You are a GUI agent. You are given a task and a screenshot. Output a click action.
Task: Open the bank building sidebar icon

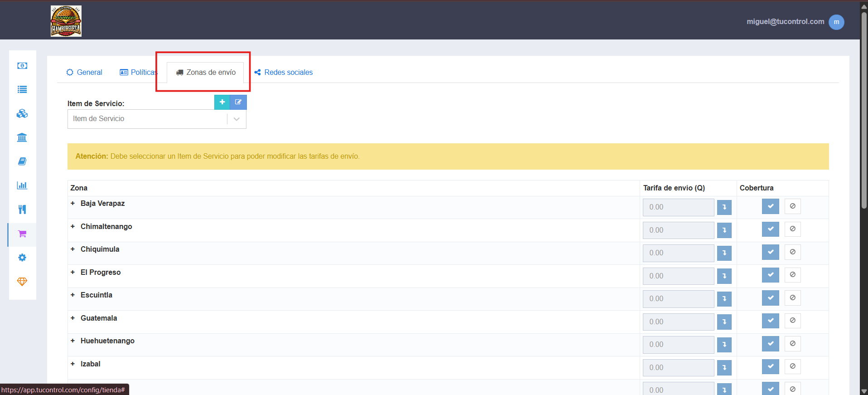point(22,137)
